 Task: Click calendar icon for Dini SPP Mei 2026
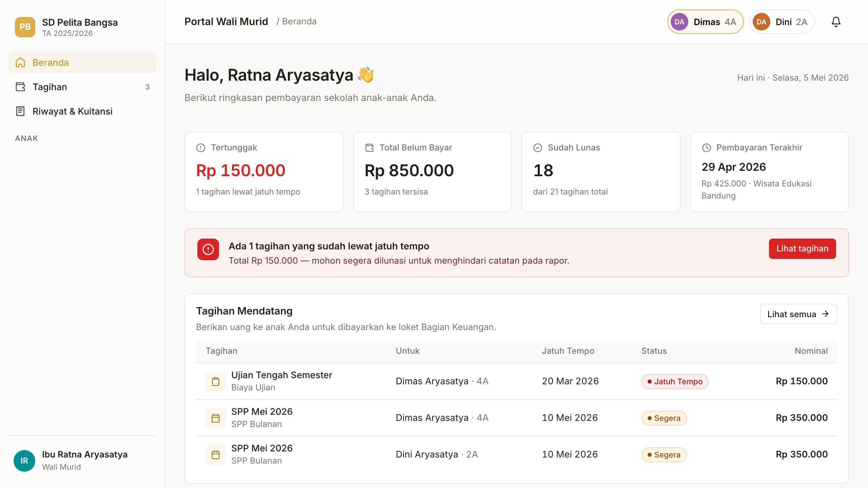216,455
